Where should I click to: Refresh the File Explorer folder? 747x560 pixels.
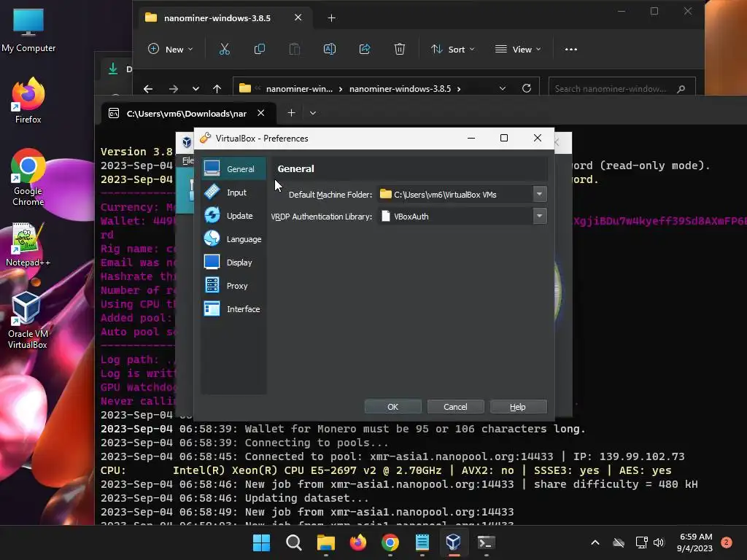tap(527, 88)
